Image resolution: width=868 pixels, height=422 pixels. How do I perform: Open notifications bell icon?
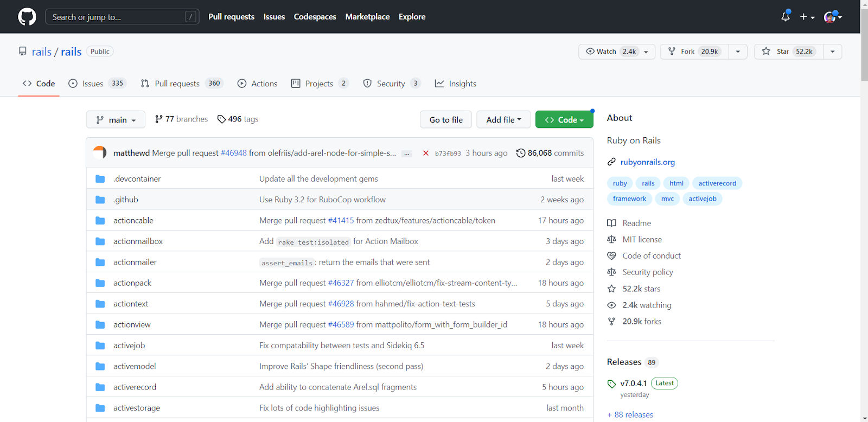pyautogui.click(x=785, y=17)
